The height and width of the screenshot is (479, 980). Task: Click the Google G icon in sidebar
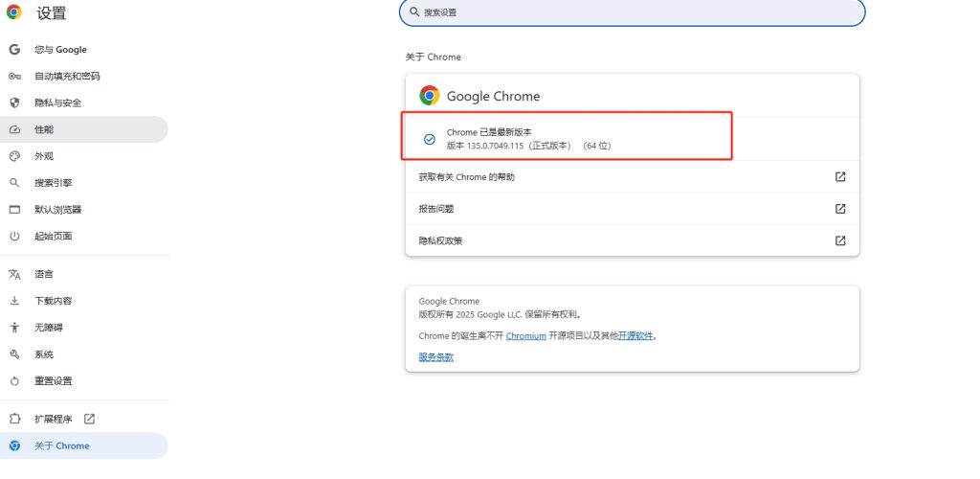point(14,50)
